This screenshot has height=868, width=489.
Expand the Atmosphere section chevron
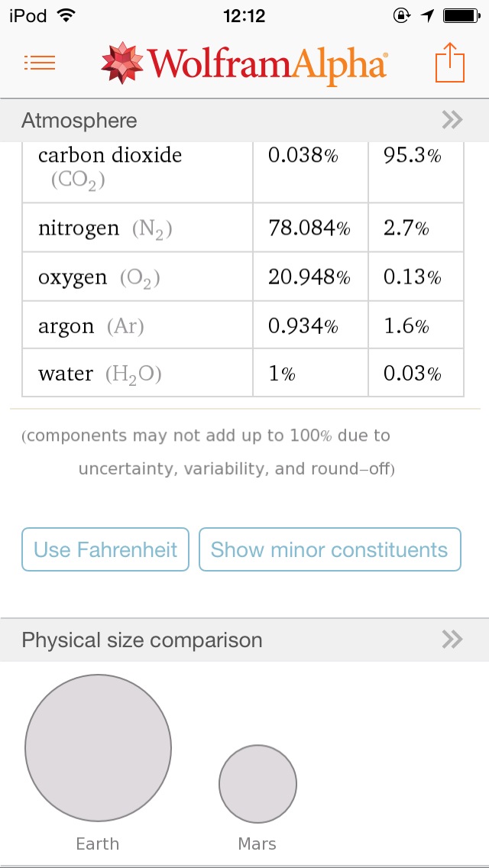tap(452, 120)
